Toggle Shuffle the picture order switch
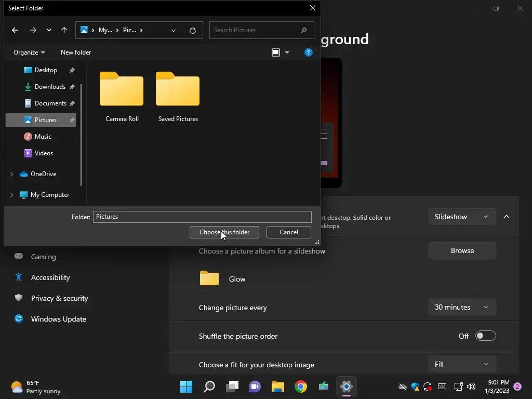Screen dimensions: 532x399 485,336
